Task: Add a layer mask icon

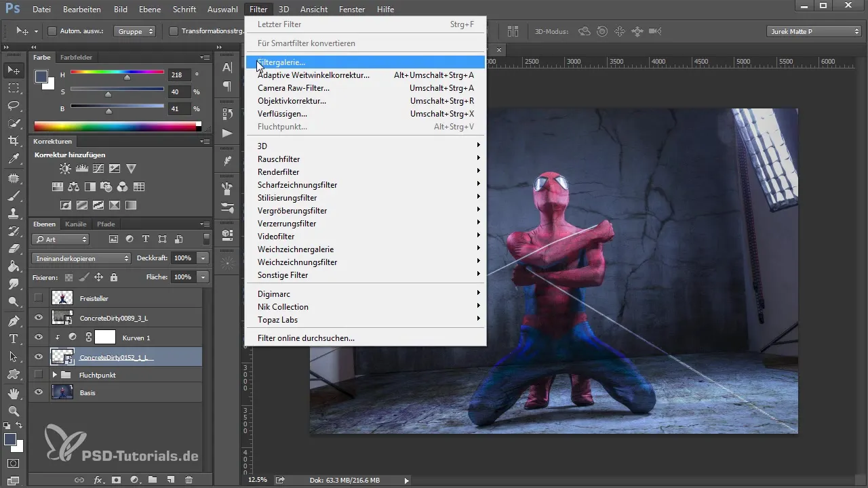Action: click(116, 480)
